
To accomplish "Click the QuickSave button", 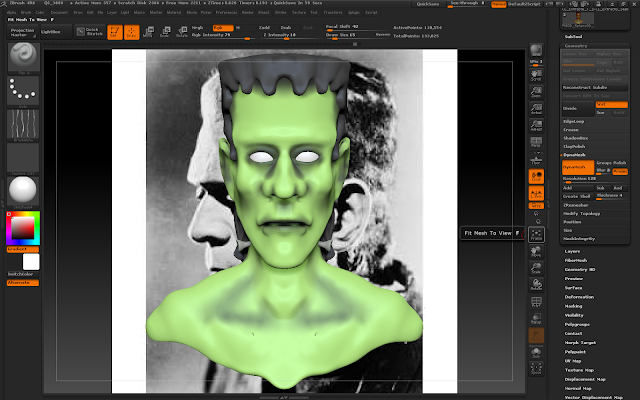I will pyautogui.click(x=428, y=4).
